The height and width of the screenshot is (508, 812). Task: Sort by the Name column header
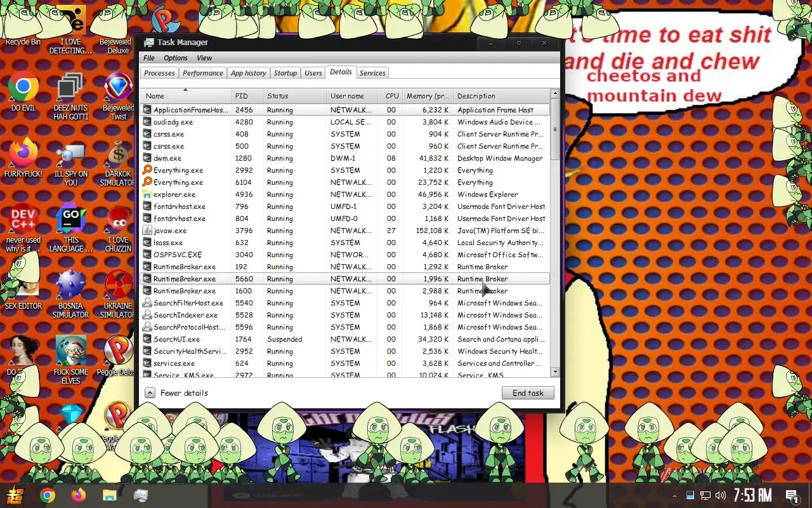(x=185, y=96)
